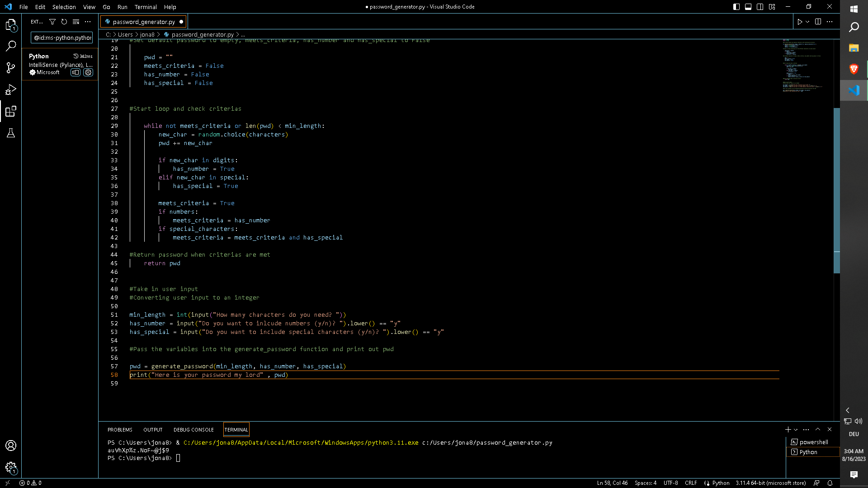The height and width of the screenshot is (488, 868).
Task: Open the Source Control view
Action: [11, 68]
